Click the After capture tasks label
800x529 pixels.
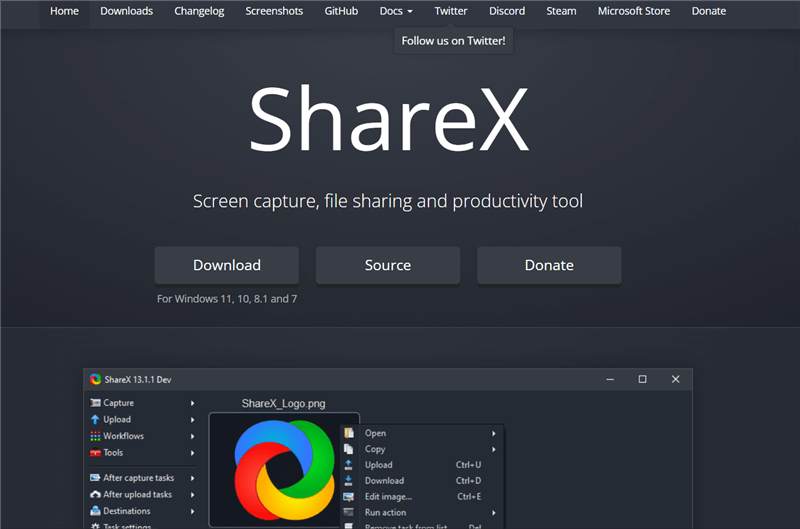pos(139,478)
